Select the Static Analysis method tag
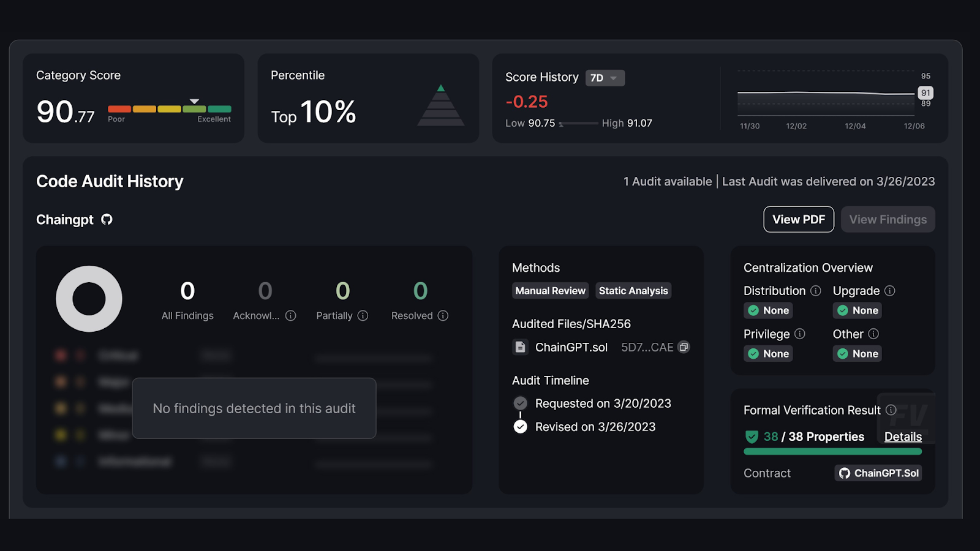Viewport: 980px width, 551px height. point(633,291)
